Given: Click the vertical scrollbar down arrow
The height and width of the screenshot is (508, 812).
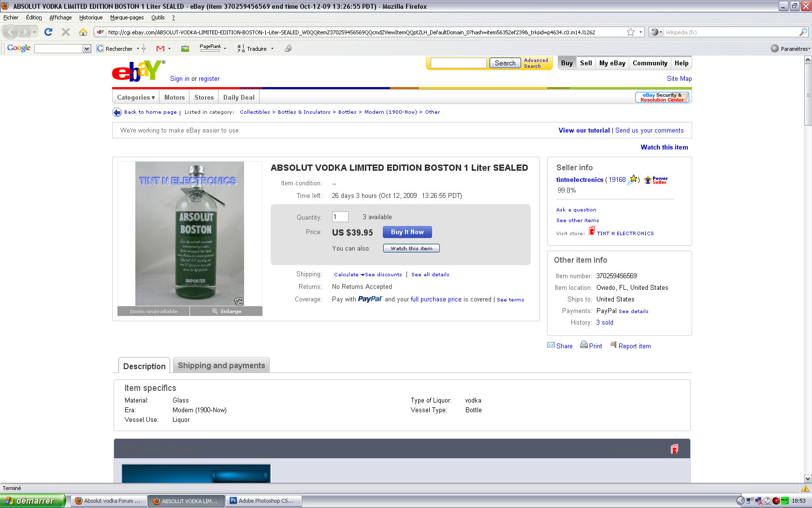Looking at the screenshot, I should tap(808, 478).
